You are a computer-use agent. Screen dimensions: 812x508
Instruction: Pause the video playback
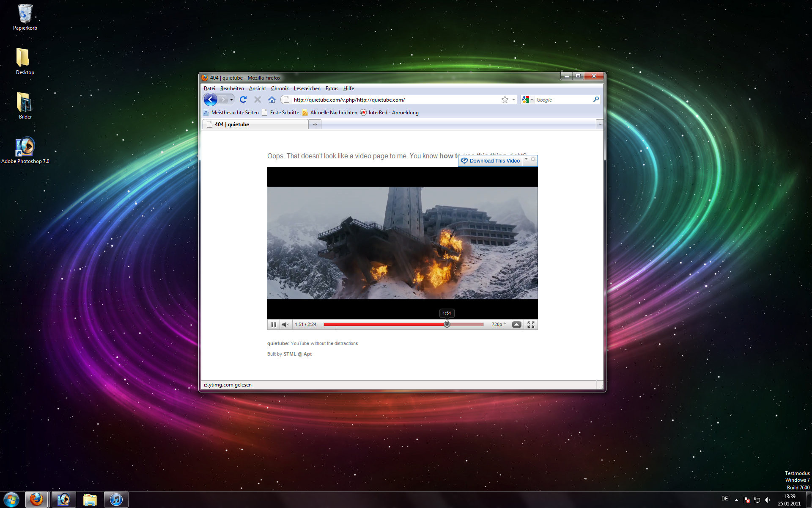click(274, 324)
